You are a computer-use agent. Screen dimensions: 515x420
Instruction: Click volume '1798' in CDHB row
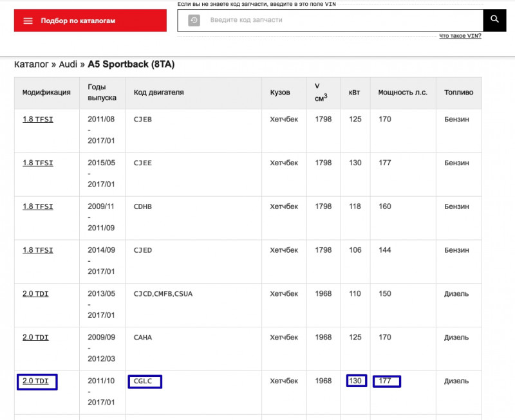pos(323,206)
